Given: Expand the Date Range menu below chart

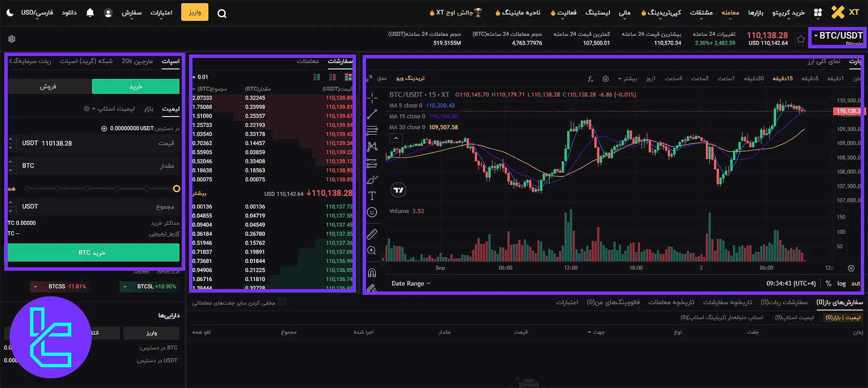Looking at the screenshot, I should (411, 284).
